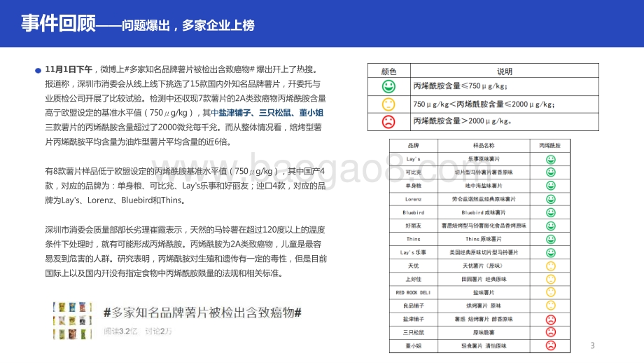
Task: Open the #多家知名品牌薯片被检出含致癌物# topic
Action: [x=202, y=313]
